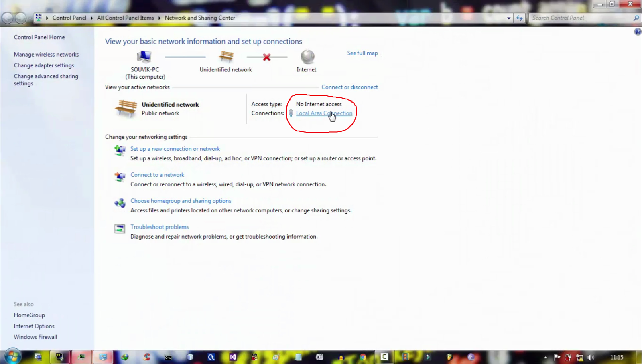Viewport: 642px width, 364px height.
Task: Open the address bar history dropdown arrow
Action: tap(508, 18)
